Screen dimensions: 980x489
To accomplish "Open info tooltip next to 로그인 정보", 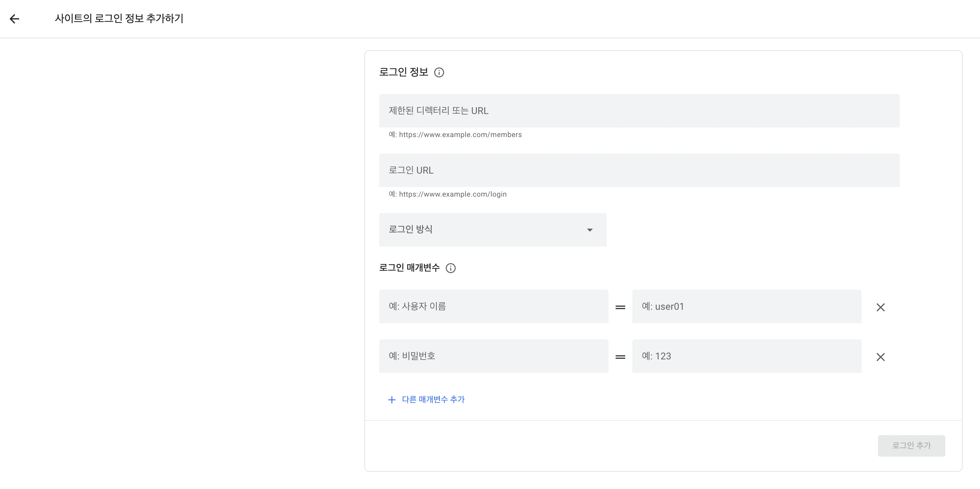I will 439,72.
